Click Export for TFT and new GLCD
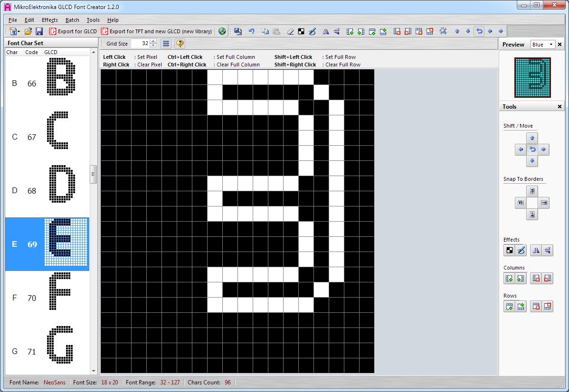Image resolution: width=569 pixels, height=392 pixels. point(157,31)
